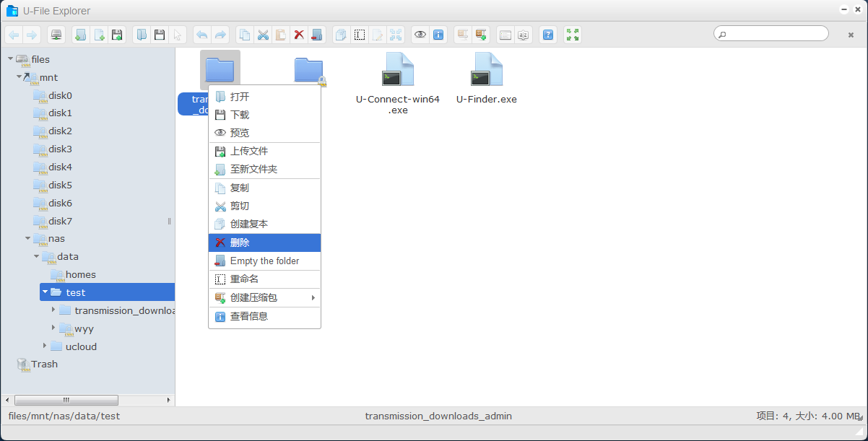This screenshot has height=441, width=868.
Task: Click the undo arrow in toolbar
Action: (202, 35)
